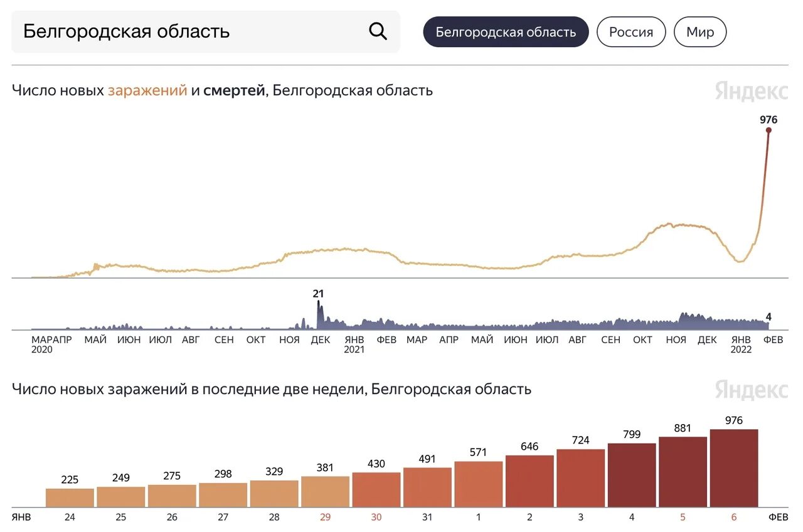Select the February 4 bar

(632, 476)
